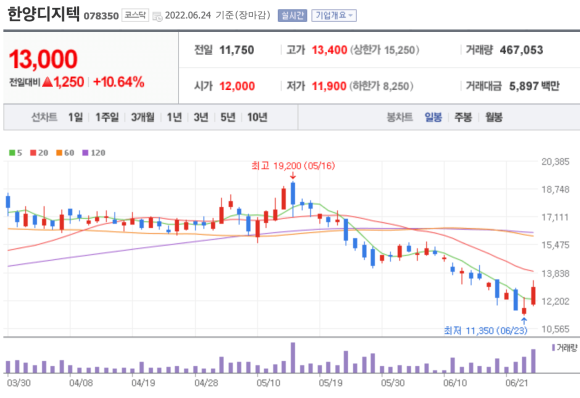The height and width of the screenshot is (398, 580).
Task: Show the 10년 line chart
Action: (257, 117)
